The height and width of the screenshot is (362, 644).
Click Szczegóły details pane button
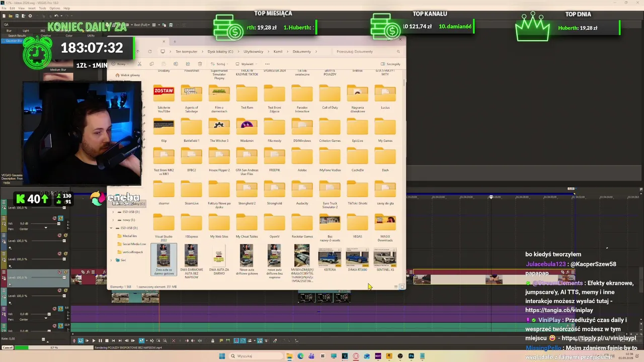[x=391, y=64]
